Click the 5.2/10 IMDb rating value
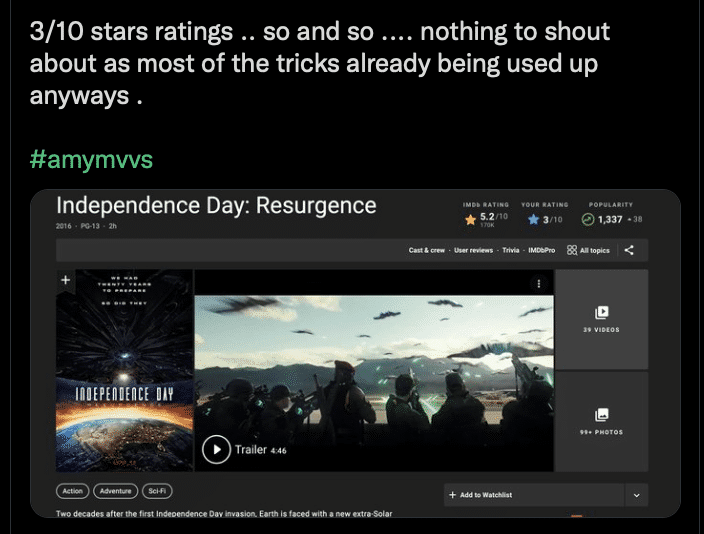 pos(494,216)
